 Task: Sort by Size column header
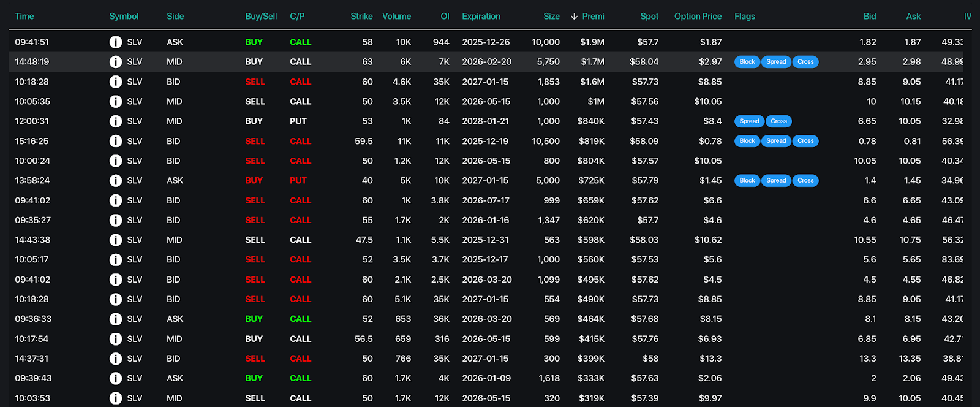tap(551, 17)
